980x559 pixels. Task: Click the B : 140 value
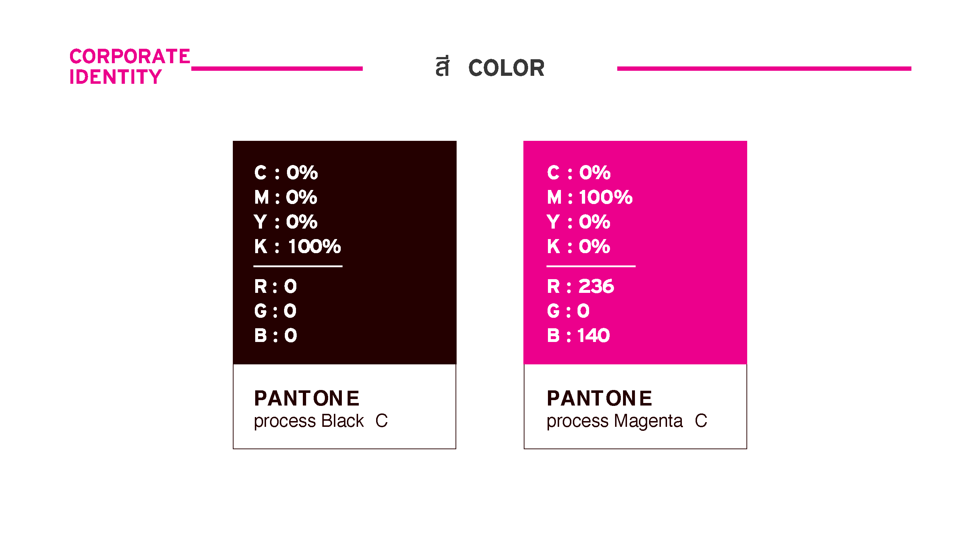point(578,335)
